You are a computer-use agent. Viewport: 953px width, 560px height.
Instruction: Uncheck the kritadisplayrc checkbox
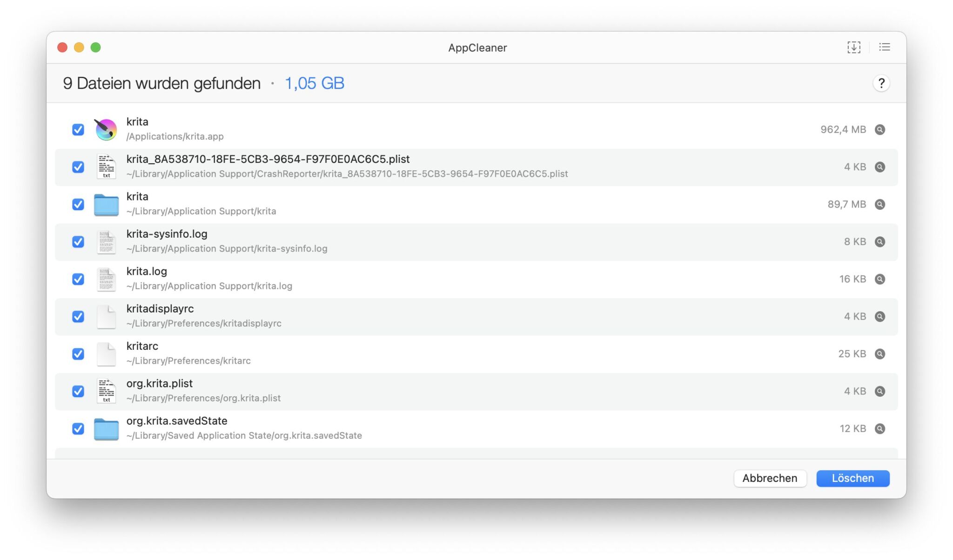[78, 316]
